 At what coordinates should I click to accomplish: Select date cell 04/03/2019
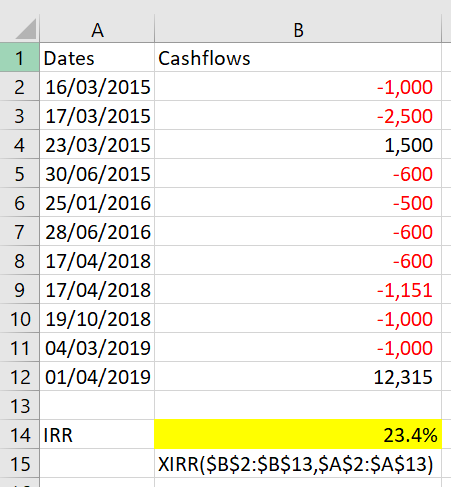(97, 348)
